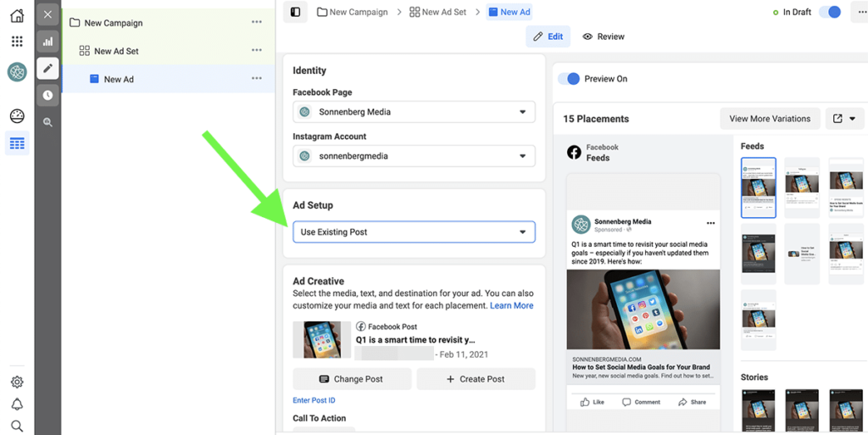Select New Ad Set in the breadcrumb

[x=437, y=13]
